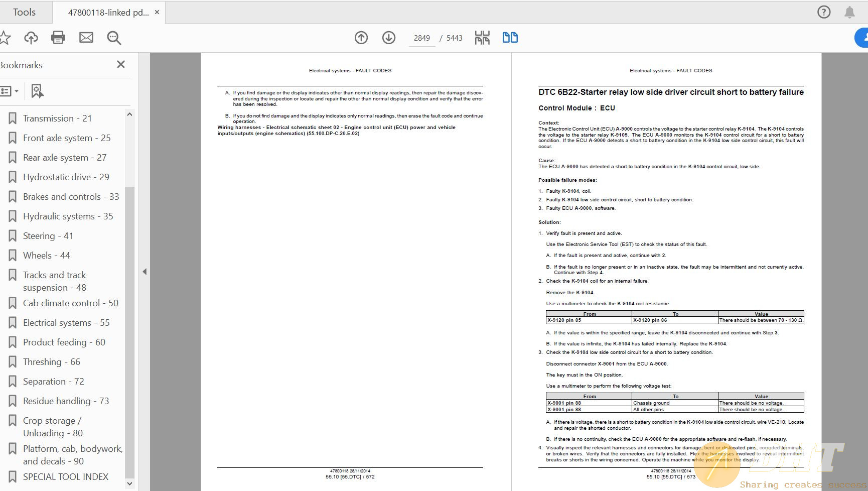Click the Wiring harnesses schematic sheet 02 reference
Screen dimensions: 868x491
tap(337, 131)
